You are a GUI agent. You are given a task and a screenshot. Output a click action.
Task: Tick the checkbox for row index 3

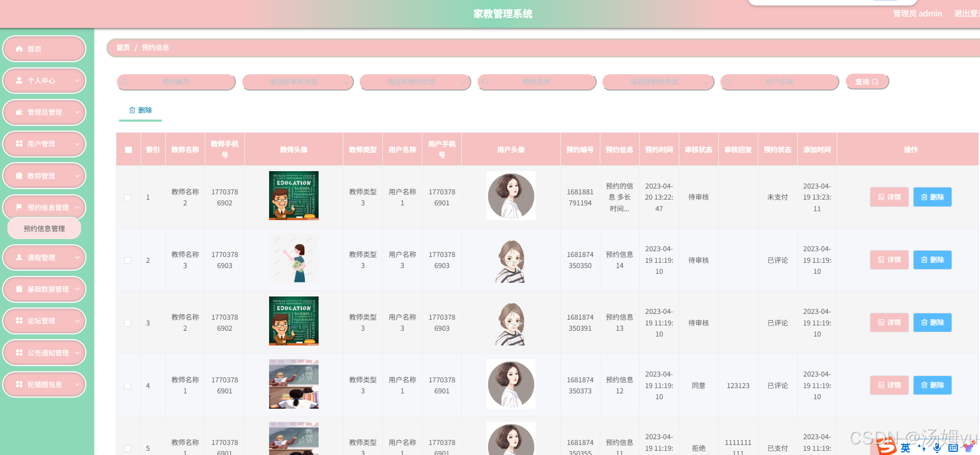click(x=128, y=323)
